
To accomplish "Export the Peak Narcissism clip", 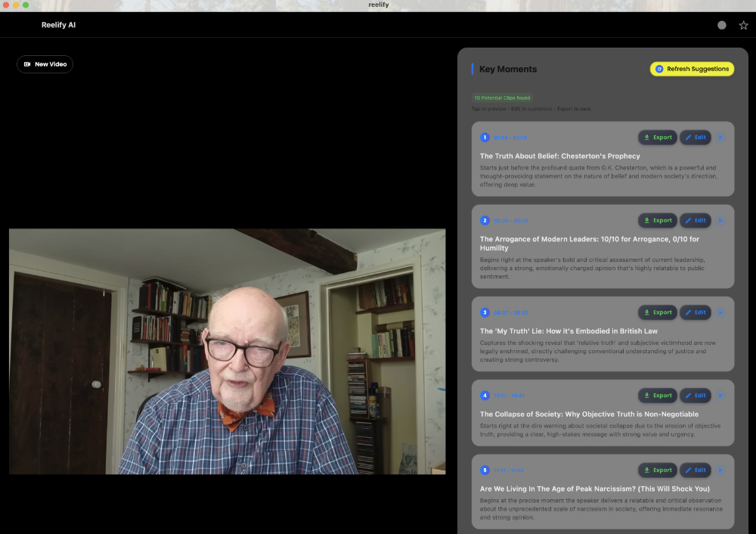I will [x=657, y=470].
